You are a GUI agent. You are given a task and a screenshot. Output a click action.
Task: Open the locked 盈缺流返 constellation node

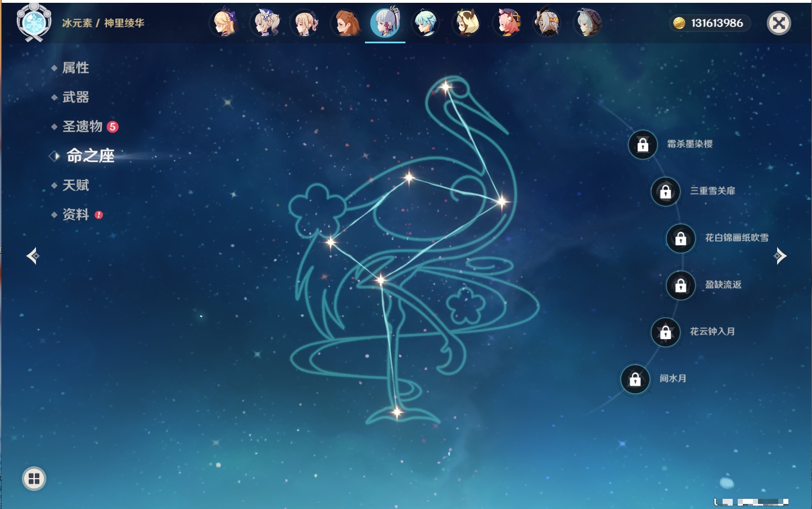coord(681,285)
